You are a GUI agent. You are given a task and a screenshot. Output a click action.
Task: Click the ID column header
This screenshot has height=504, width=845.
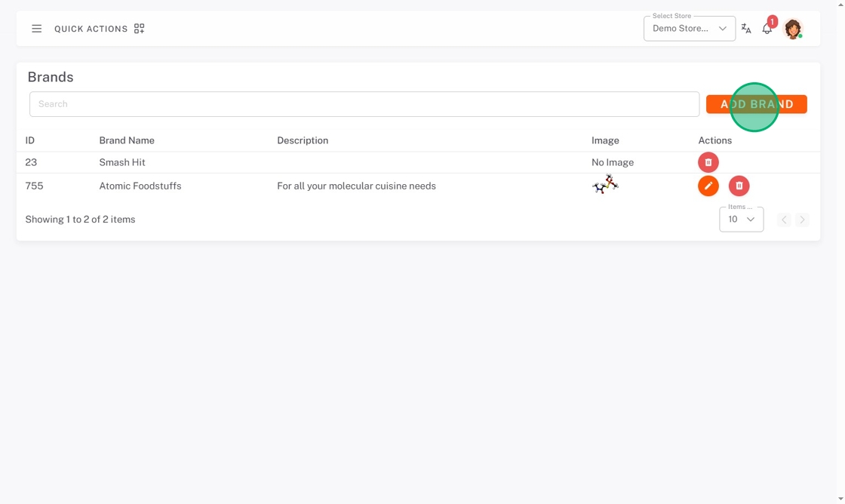[30, 140]
